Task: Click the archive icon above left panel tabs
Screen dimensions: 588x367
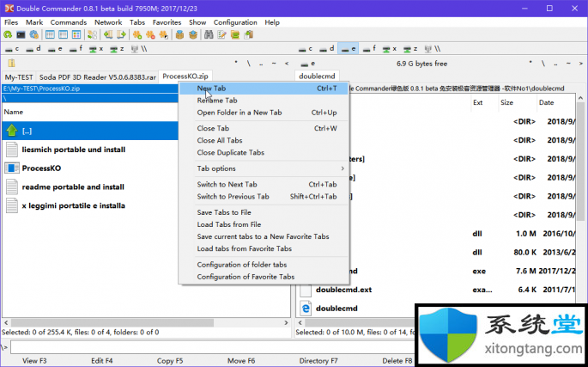Action: tap(12, 63)
